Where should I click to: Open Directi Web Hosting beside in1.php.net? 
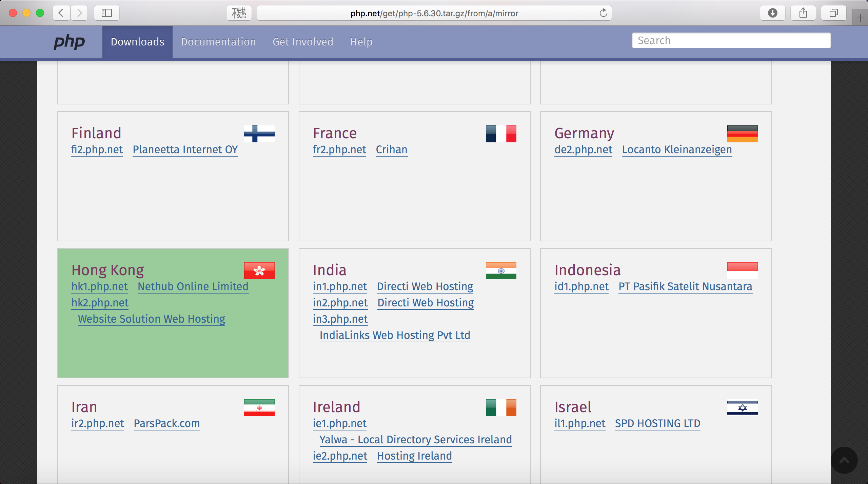425,286
